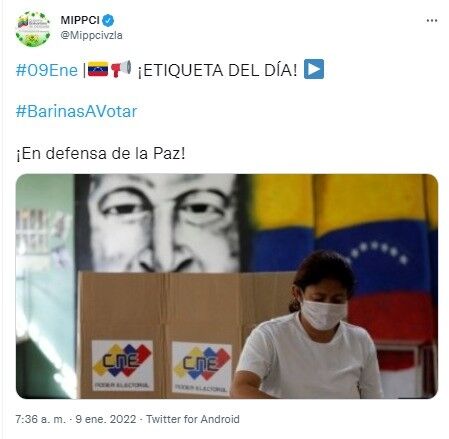
Task: Open the MIPPCI profile avatar
Action: [33, 29]
